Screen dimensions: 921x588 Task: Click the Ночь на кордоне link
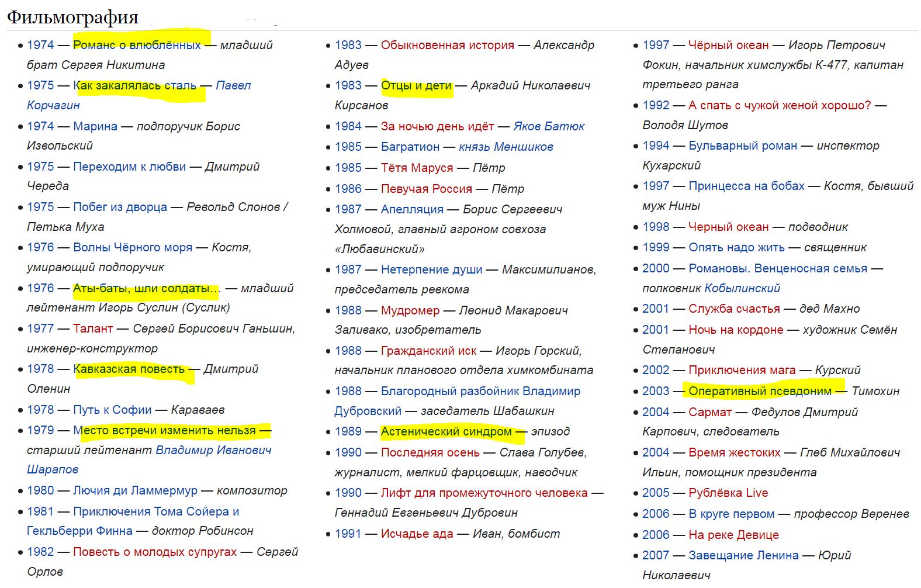736,330
